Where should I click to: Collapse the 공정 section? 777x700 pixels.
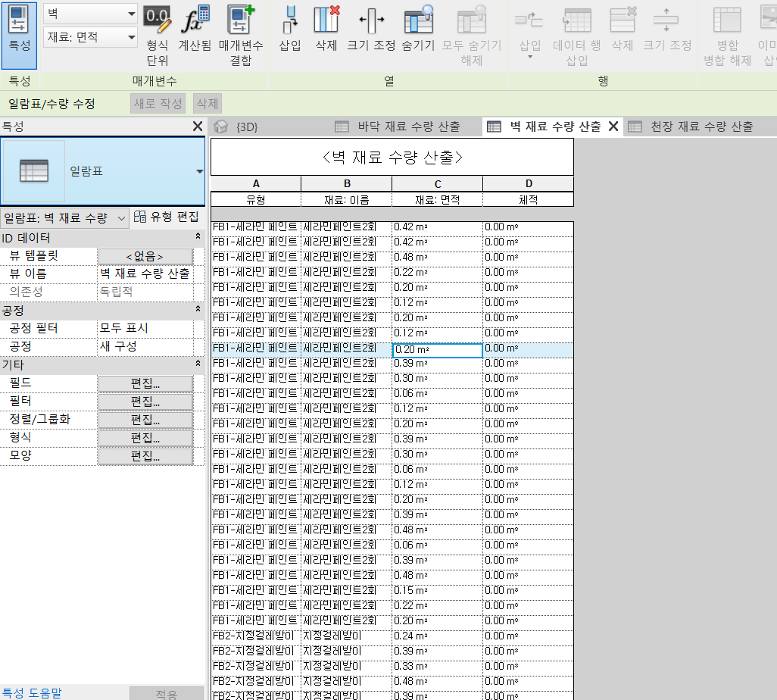[198, 309]
